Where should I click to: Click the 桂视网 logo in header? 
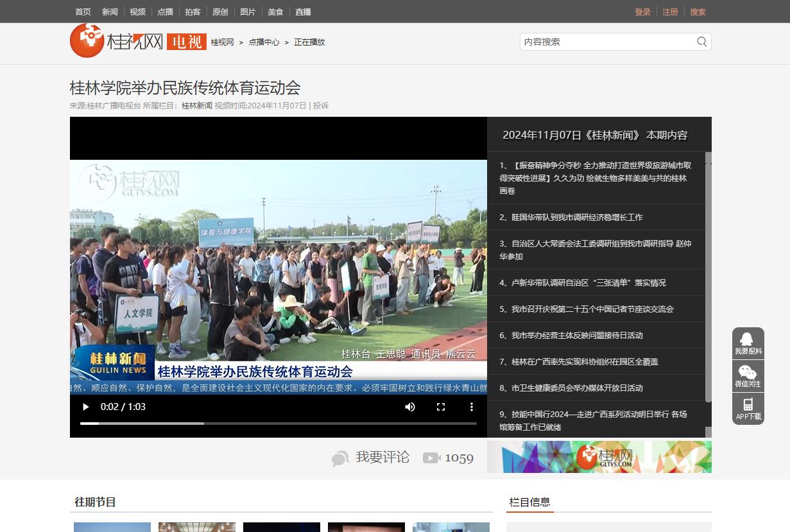pos(116,42)
